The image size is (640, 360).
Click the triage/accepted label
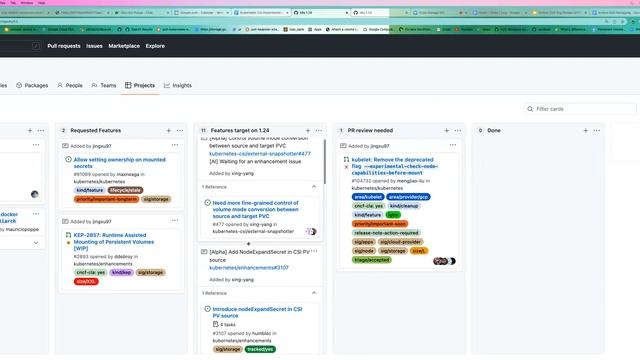click(x=371, y=260)
